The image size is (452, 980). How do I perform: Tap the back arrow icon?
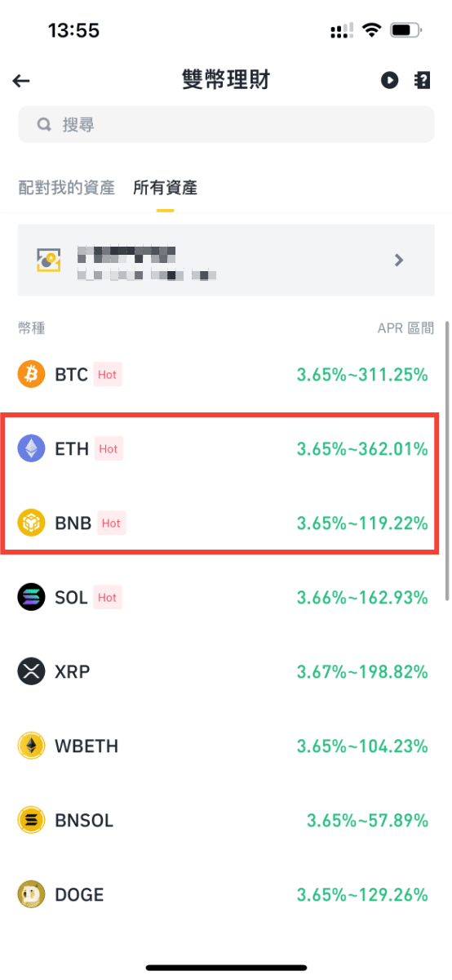coord(21,80)
